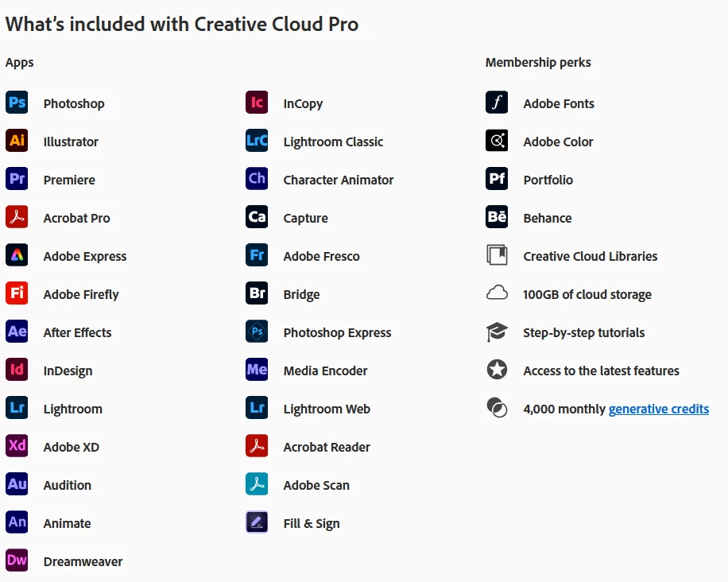The width and height of the screenshot is (728, 582).
Task: Click the graduation cap tutorials icon
Action: coord(497,332)
